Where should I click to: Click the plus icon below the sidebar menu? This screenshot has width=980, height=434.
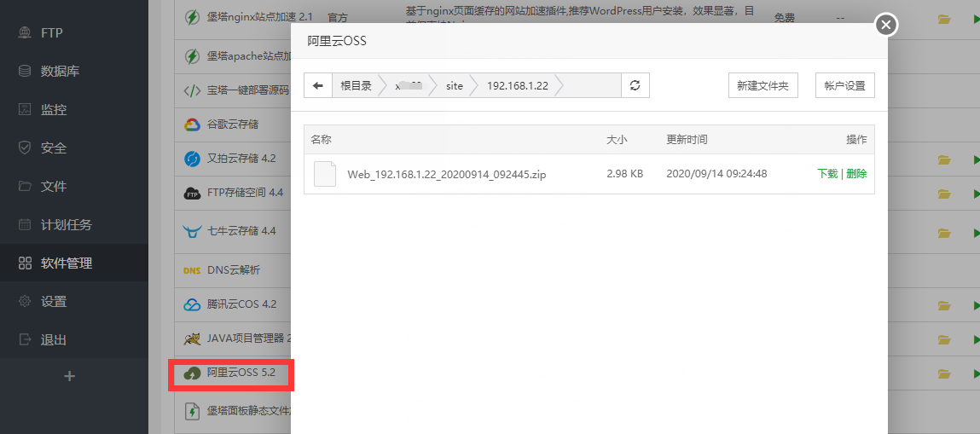pyautogui.click(x=70, y=376)
